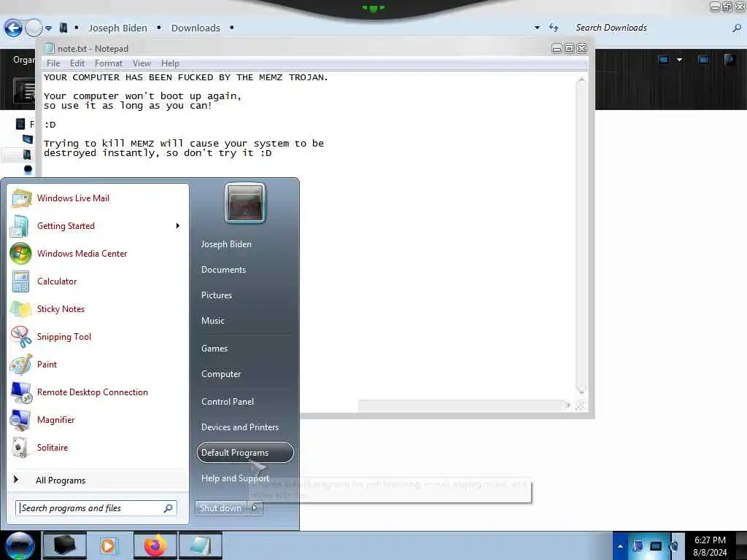Open the black folder taskbar icon
747x560 pixels.
click(65, 545)
